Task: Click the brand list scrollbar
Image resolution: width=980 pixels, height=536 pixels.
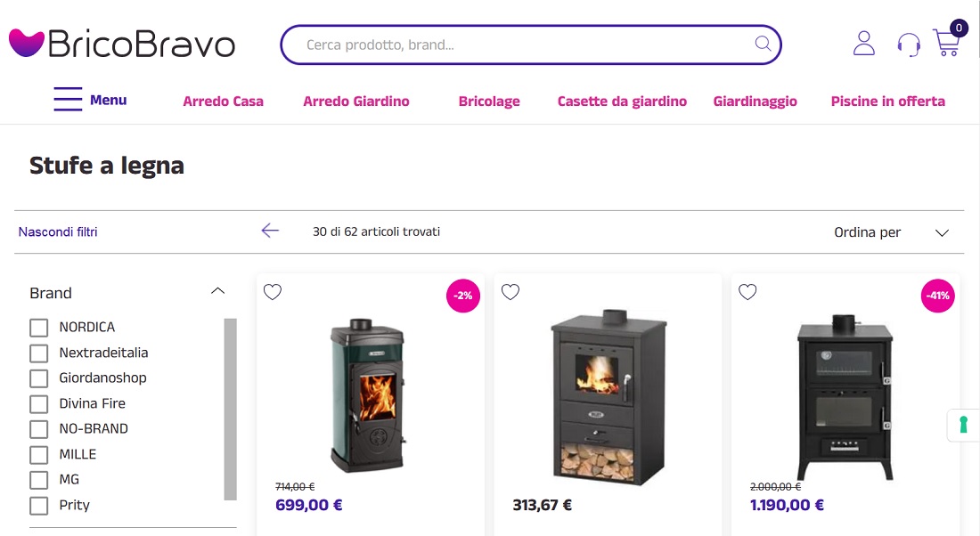Action: pyautogui.click(x=231, y=410)
